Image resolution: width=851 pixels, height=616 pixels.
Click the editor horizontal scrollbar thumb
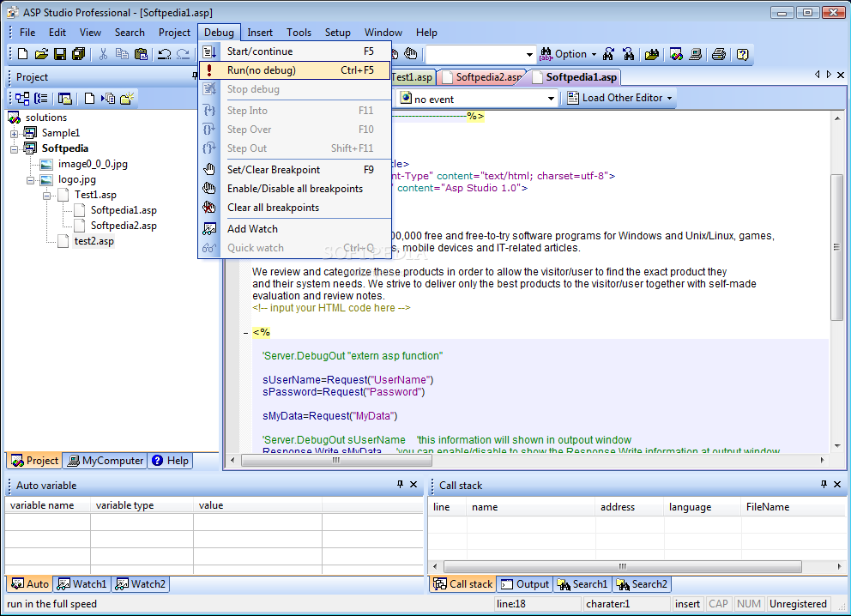point(336,460)
